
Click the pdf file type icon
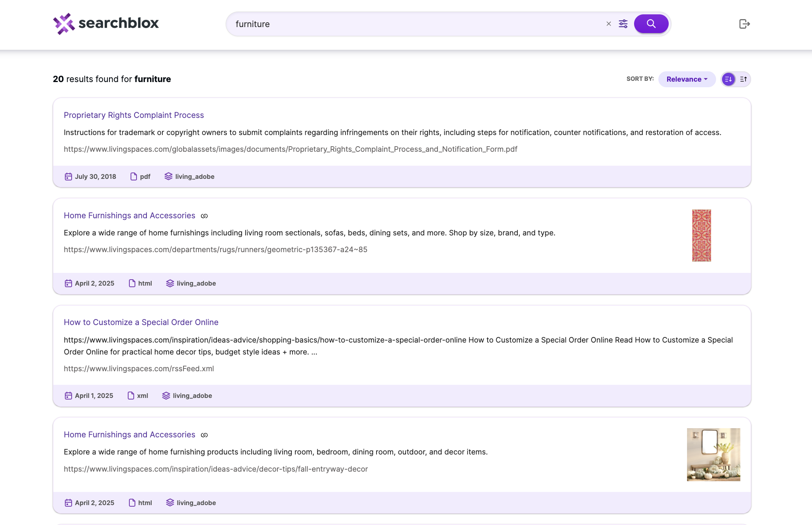pyautogui.click(x=133, y=176)
